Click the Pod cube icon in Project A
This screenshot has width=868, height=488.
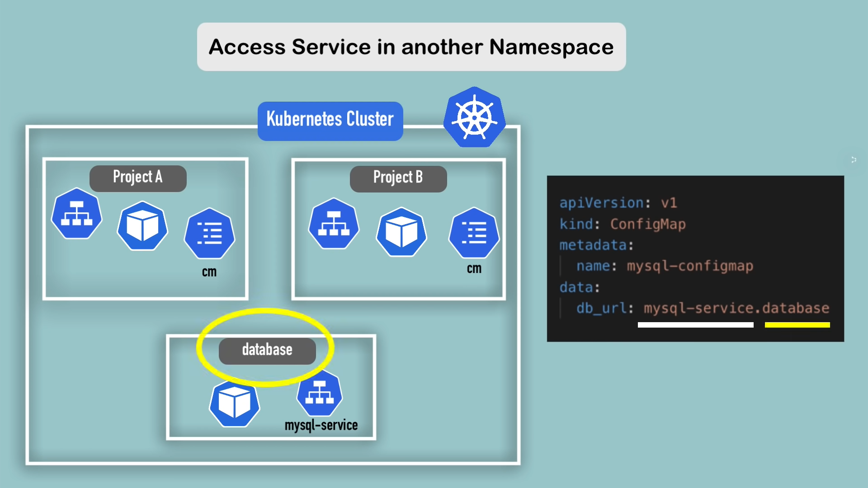142,226
